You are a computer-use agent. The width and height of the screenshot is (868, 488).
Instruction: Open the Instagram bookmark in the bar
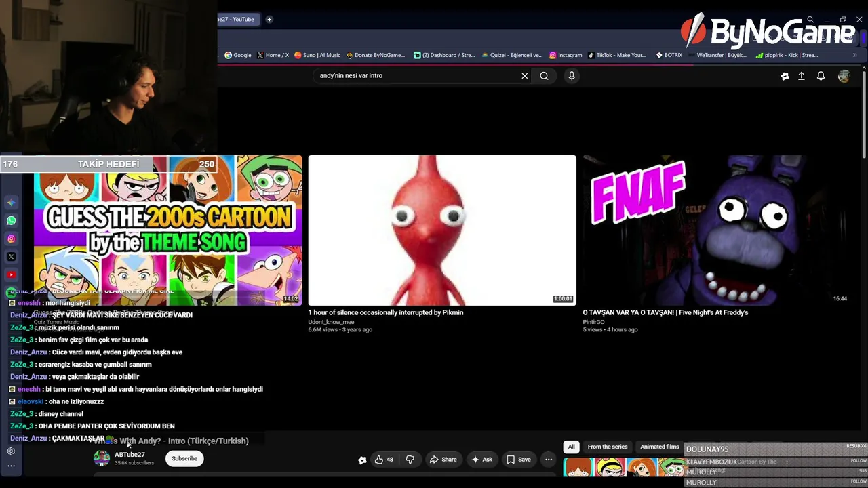566,55
